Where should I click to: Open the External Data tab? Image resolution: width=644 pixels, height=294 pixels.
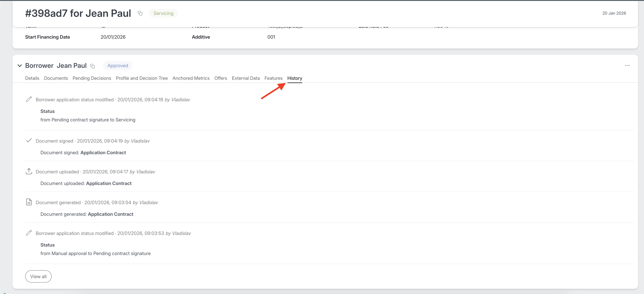click(x=246, y=78)
